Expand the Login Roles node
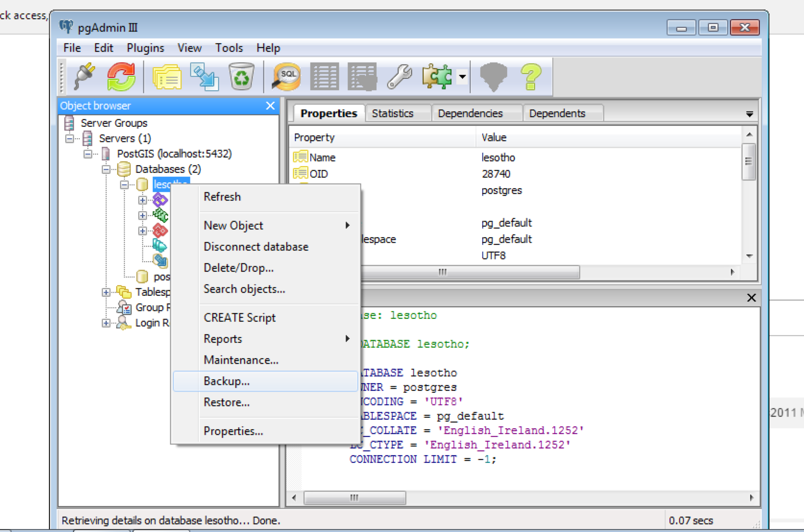The image size is (804, 532). point(106,323)
